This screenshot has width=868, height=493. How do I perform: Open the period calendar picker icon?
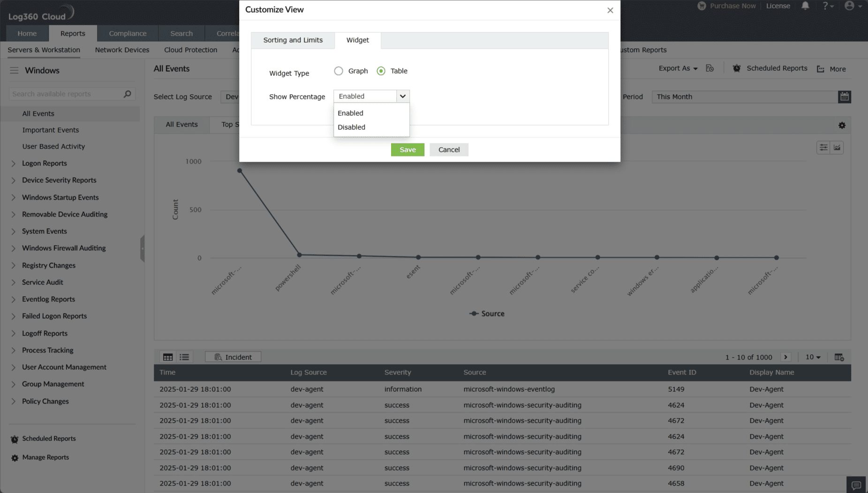(844, 97)
